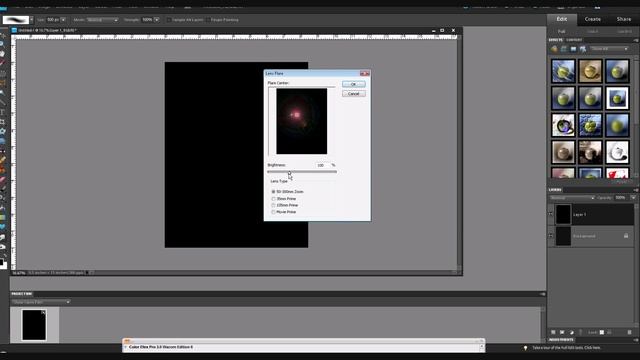Click foreground color swatch in toolbox
Image resolution: width=640 pixels, height=360 pixels.
pos(1,262)
